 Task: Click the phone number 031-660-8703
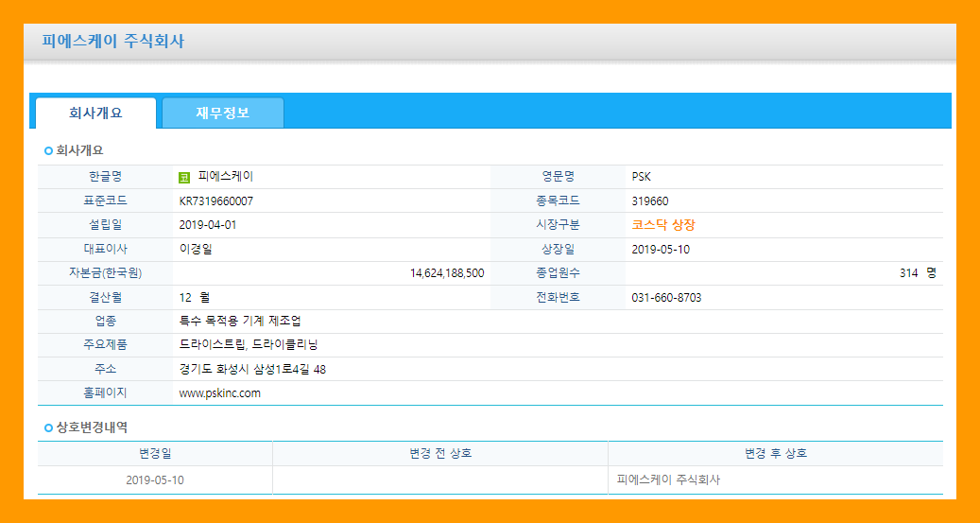click(666, 297)
